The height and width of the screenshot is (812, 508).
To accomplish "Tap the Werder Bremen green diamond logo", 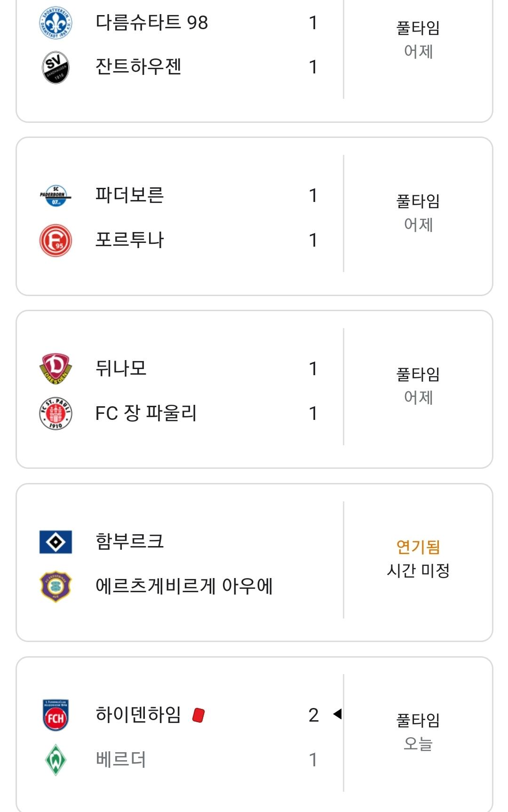I will coord(56,759).
